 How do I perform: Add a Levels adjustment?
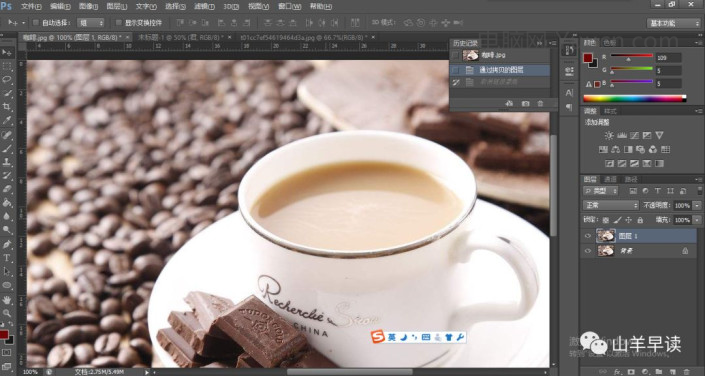click(622, 135)
